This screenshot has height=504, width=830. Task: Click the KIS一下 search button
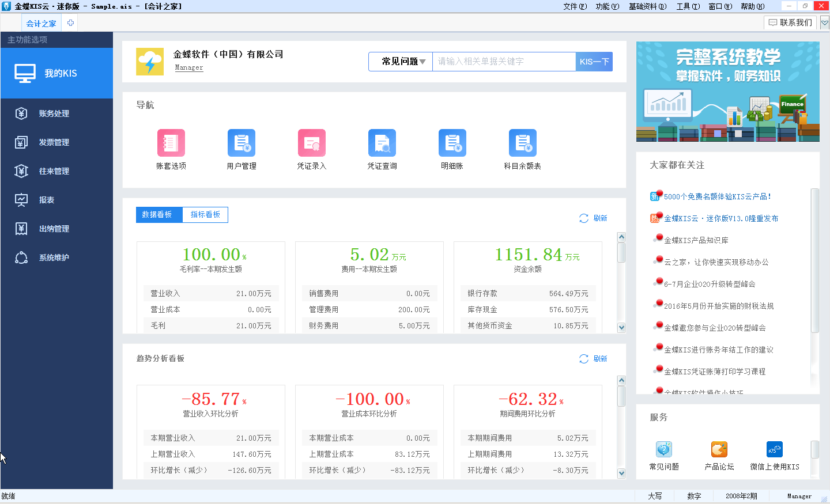pyautogui.click(x=594, y=62)
